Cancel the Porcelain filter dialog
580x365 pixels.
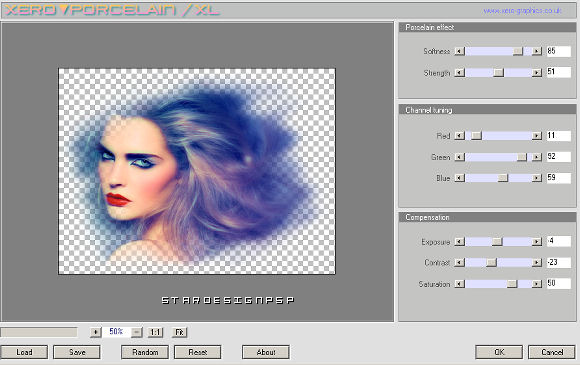point(552,352)
